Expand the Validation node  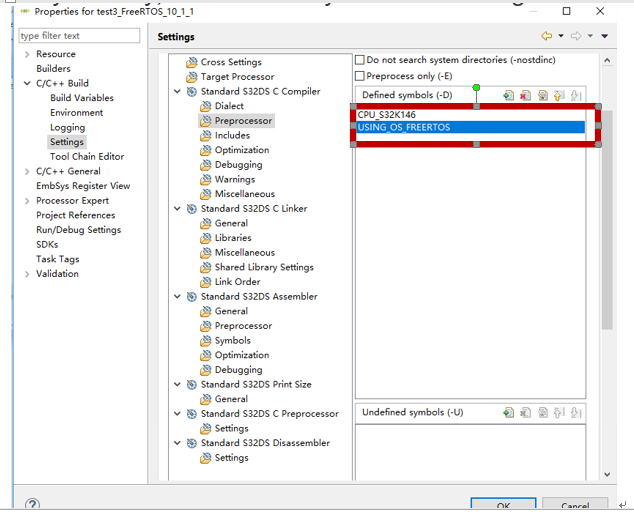pos(27,274)
